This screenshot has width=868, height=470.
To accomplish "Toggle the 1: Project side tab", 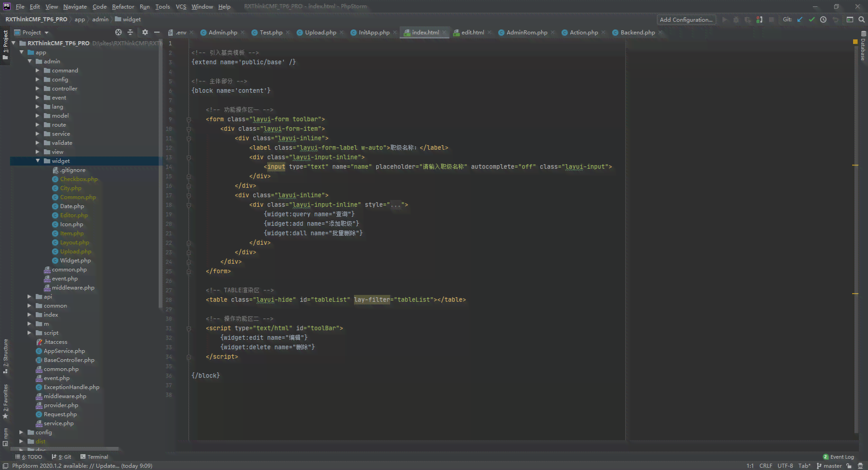I will [5, 45].
